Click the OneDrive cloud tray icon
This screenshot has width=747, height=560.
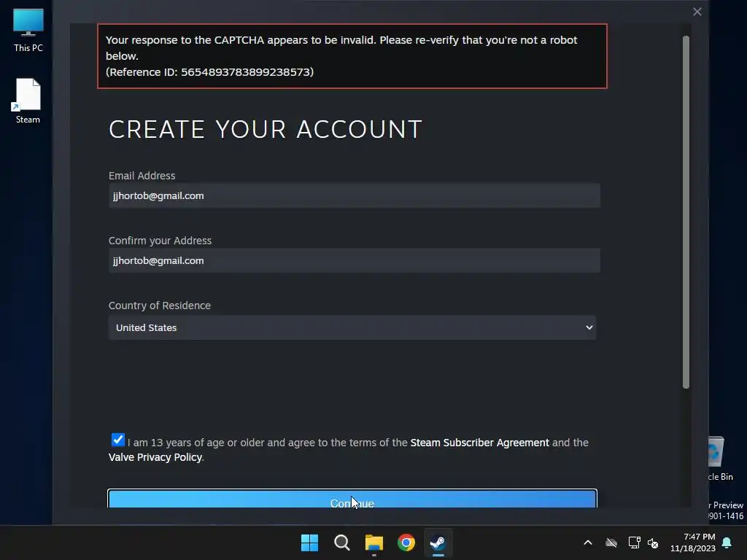[x=611, y=542]
